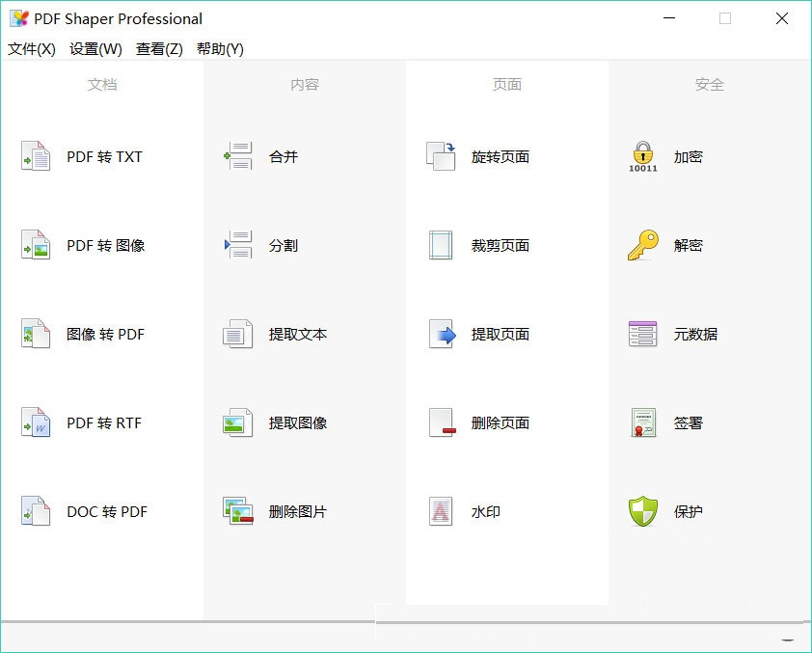Click the PDF Shaper title bar logo
The height and width of the screenshot is (653, 812).
coord(19,18)
